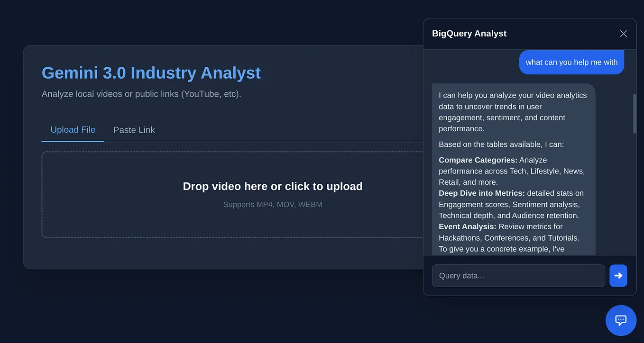Image resolution: width=644 pixels, height=343 pixels.
Task: Click the 'Compare Categories:' bold text
Action: click(478, 160)
